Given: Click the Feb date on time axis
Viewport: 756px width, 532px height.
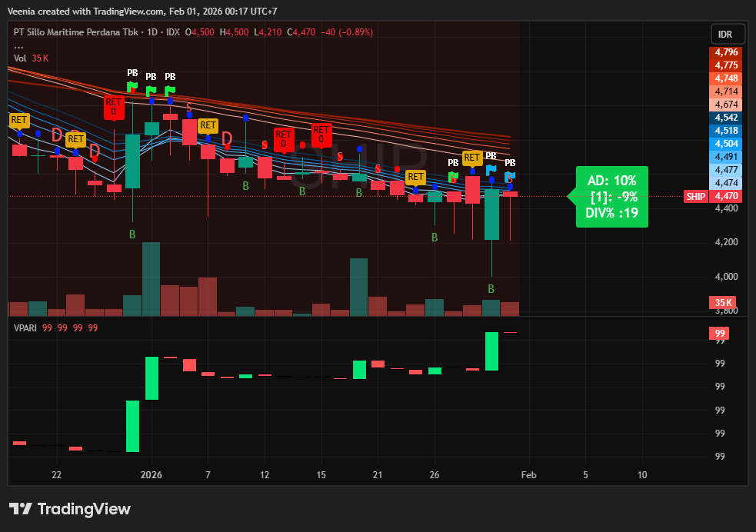Looking at the screenshot, I should click(528, 475).
